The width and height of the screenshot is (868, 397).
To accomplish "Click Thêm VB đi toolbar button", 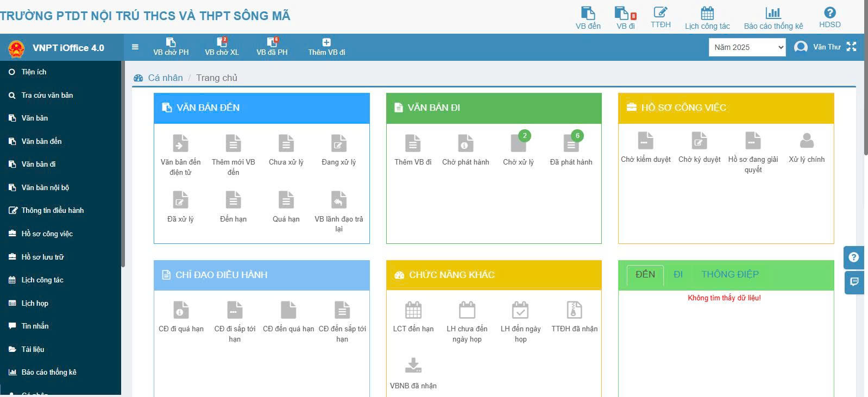I will click(x=326, y=47).
